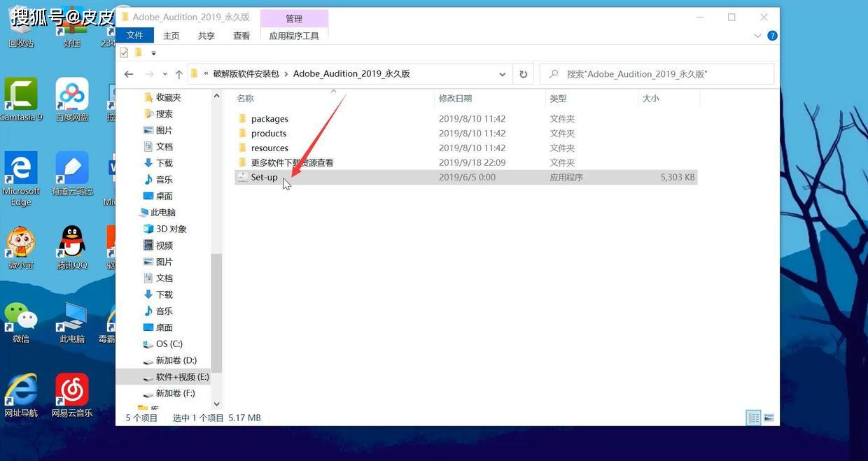868x461 pixels.
Task: Switch to large thumbnails view icon
Action: coord(769,418)
